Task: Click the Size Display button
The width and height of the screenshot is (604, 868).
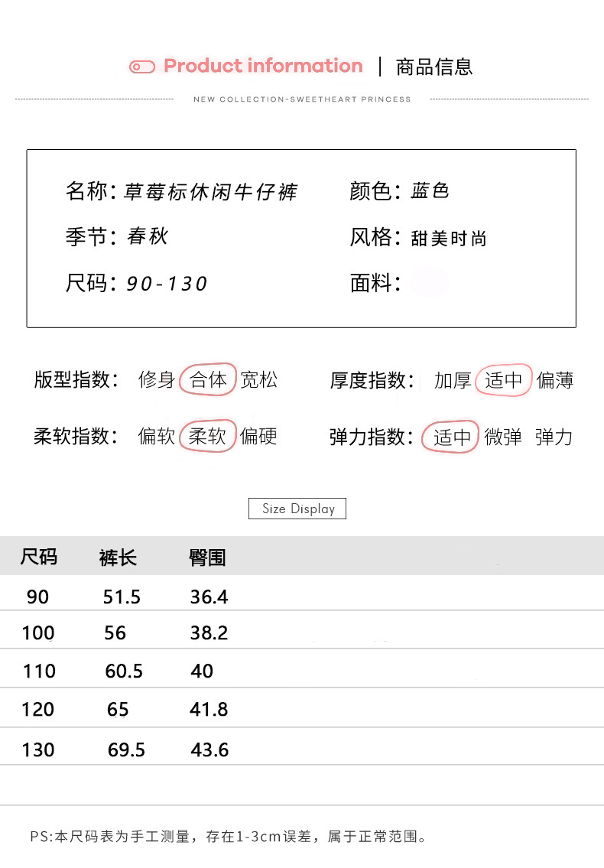Action: pyautogui.click(x=297, y=509)
